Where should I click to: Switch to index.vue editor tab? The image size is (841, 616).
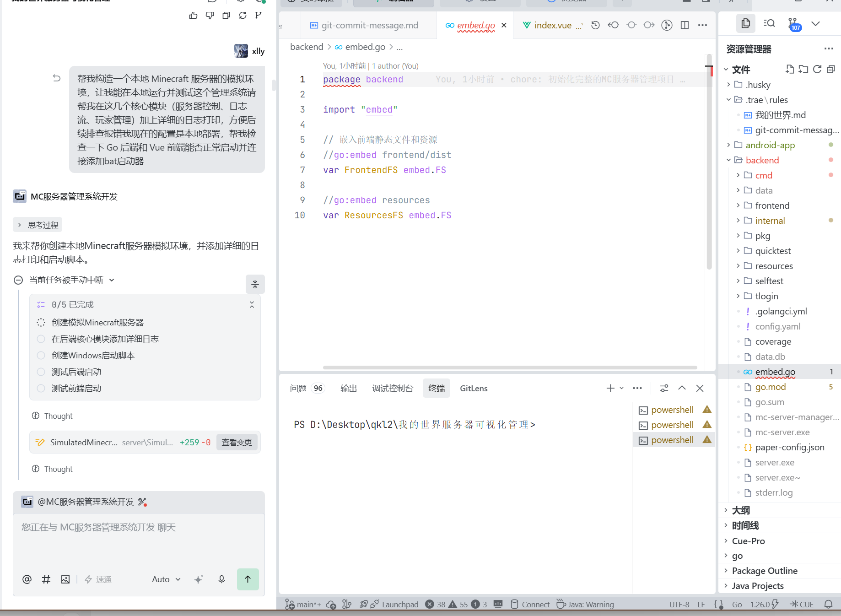point(553,25)
